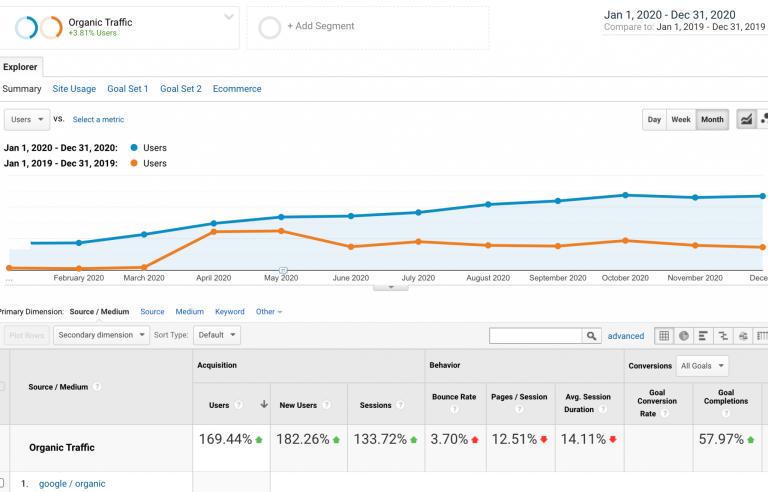The width and height of the screenshot is (768, 492).
Task: Set chart interval to Week
Action: pyautogui.click(x=681, y=120)
